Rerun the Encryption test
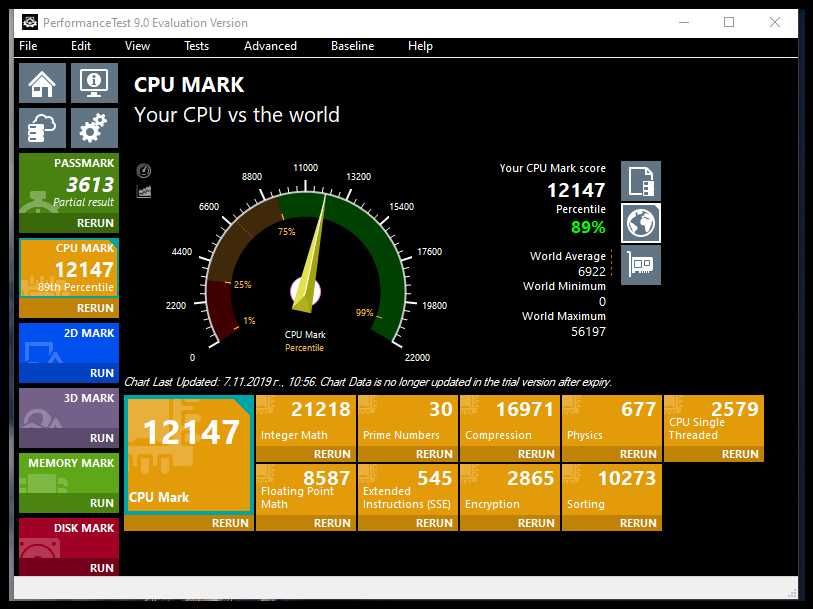 click(x=510, y=523)
